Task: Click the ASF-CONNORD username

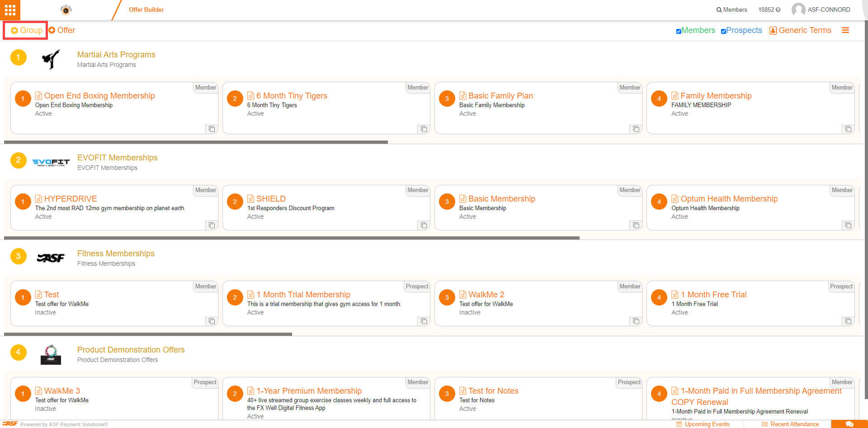Action: tap(829, 9)
